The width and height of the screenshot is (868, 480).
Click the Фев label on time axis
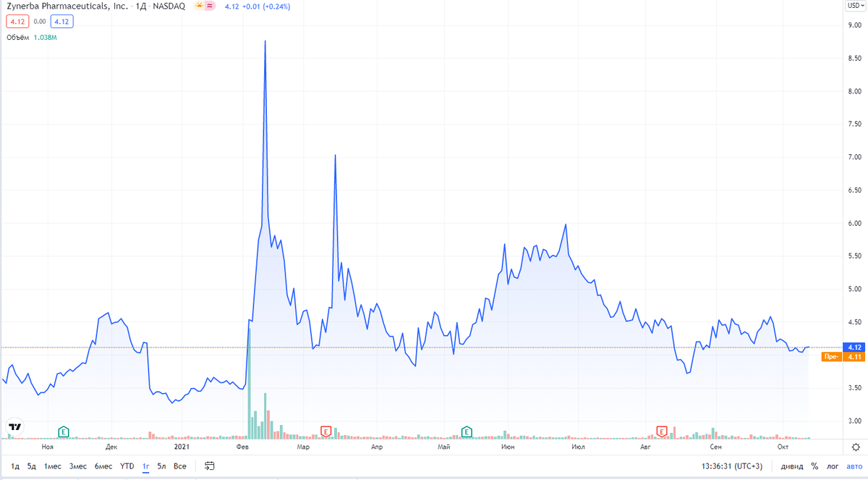point(244,447)
